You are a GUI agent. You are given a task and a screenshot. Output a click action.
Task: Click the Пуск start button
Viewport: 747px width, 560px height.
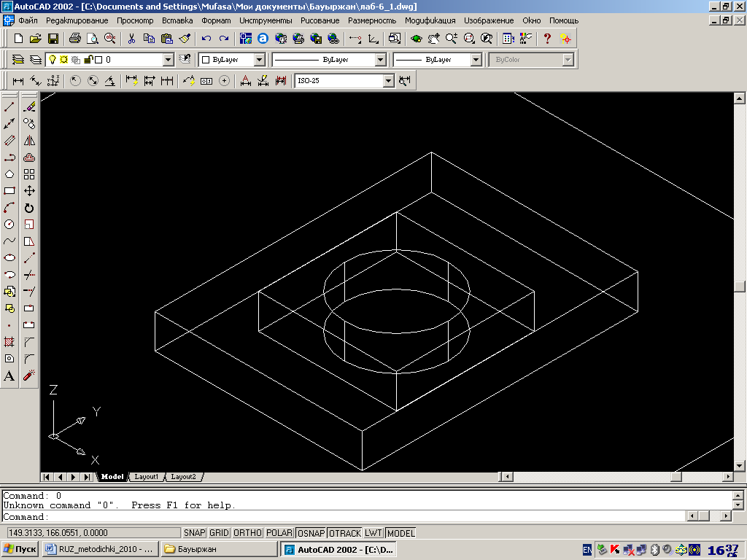(x=20, y=549)
